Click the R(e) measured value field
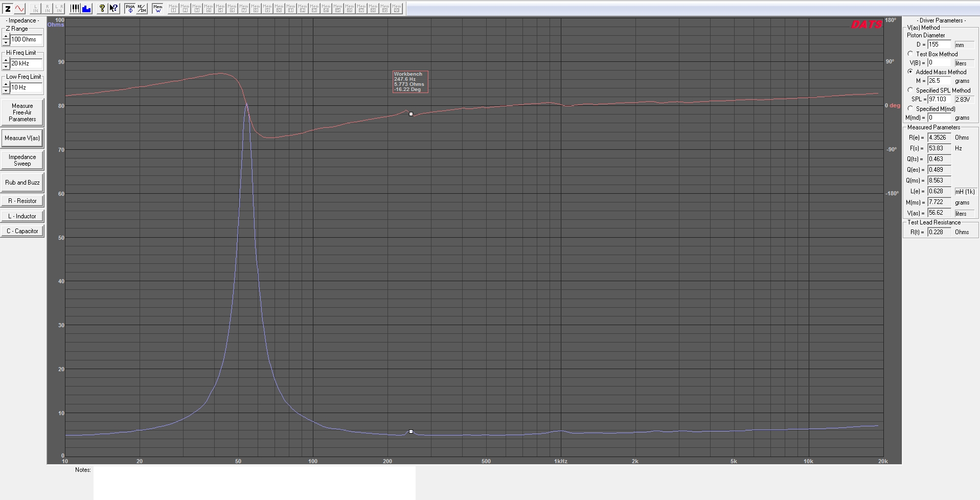Viewport: 980px width, 500px height. pos(940,138)
